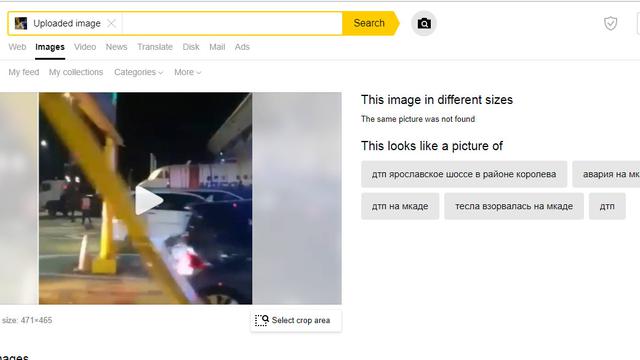Click the авария на мк tag

tap(606, 174)
